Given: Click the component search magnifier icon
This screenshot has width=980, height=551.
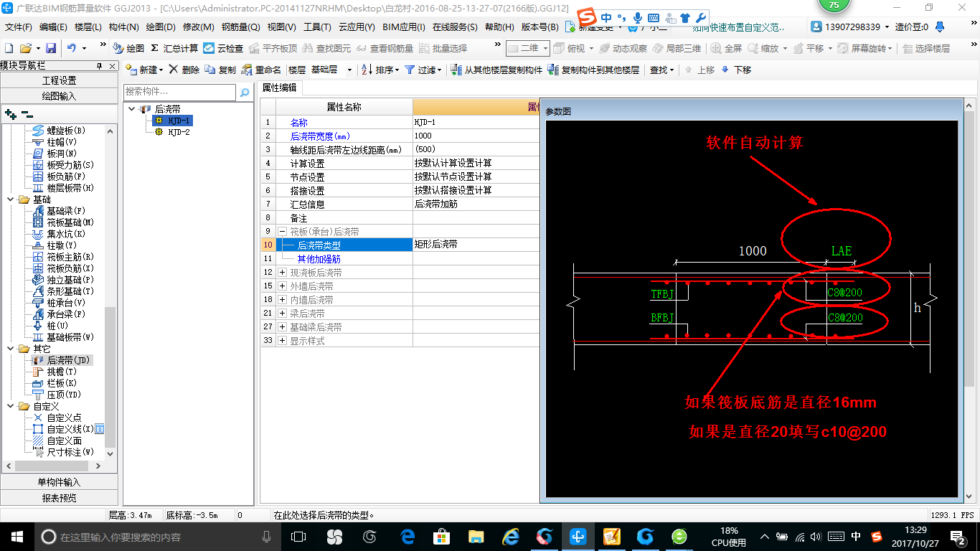Looking at the screenshot, I should (x=245, y=92).
